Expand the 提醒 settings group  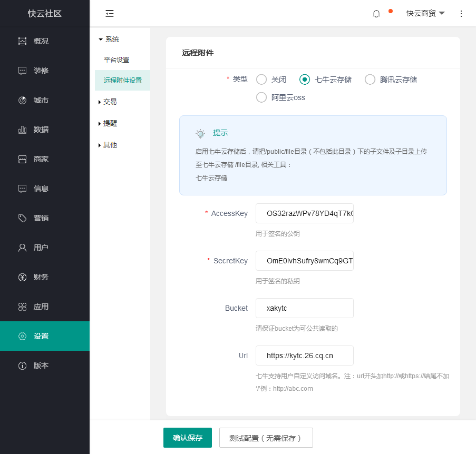pyautogui.click(x=110, y=123)
